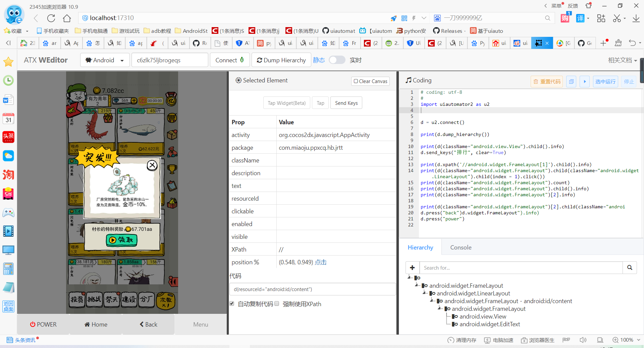Click the browser refresh icon
Viewport: 644px width, 348px height.
click(x=51, y=18)
